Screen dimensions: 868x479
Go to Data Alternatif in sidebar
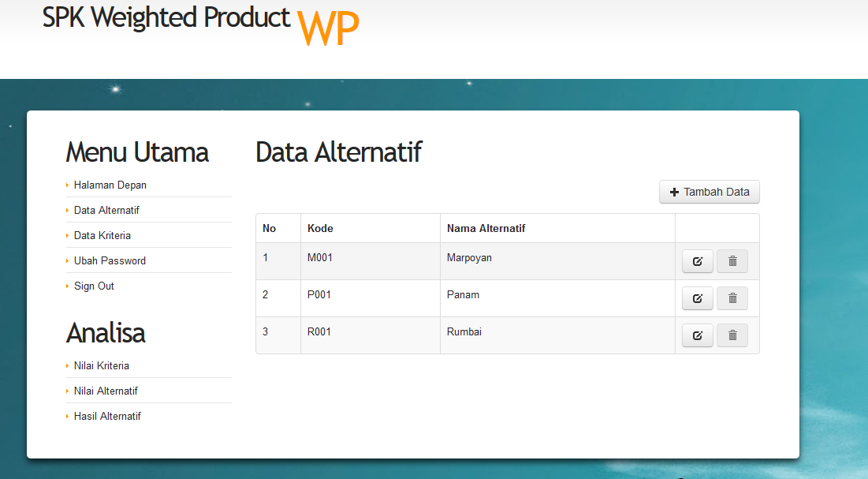(x=106, y=210)
